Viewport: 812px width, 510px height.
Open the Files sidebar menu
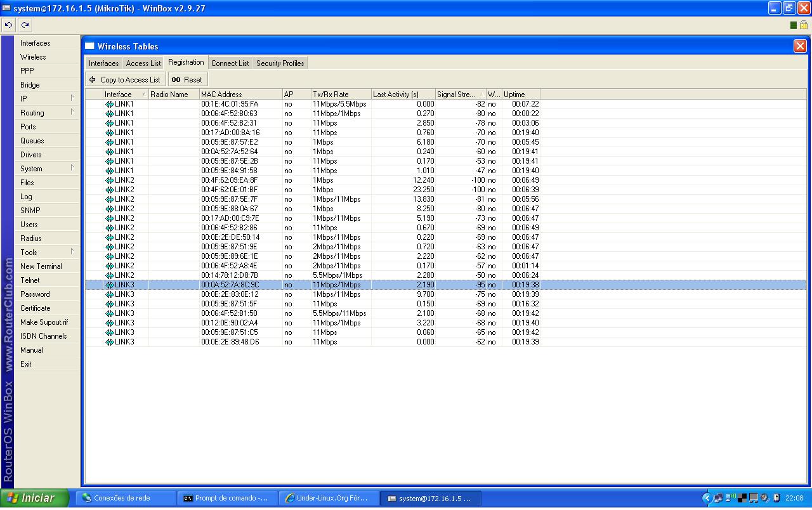48,183
